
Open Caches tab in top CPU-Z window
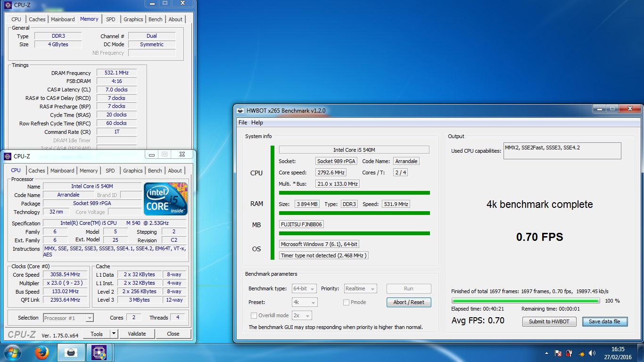[37, 19]
